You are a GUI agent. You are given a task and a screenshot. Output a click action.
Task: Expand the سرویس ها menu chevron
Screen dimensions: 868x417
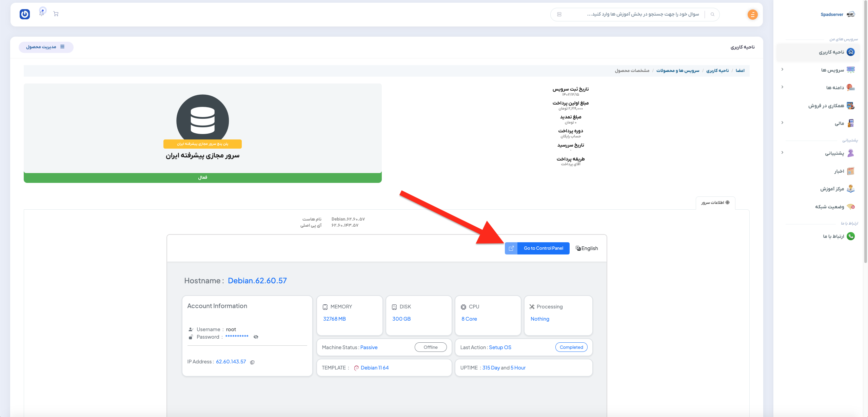click(782, 69)
